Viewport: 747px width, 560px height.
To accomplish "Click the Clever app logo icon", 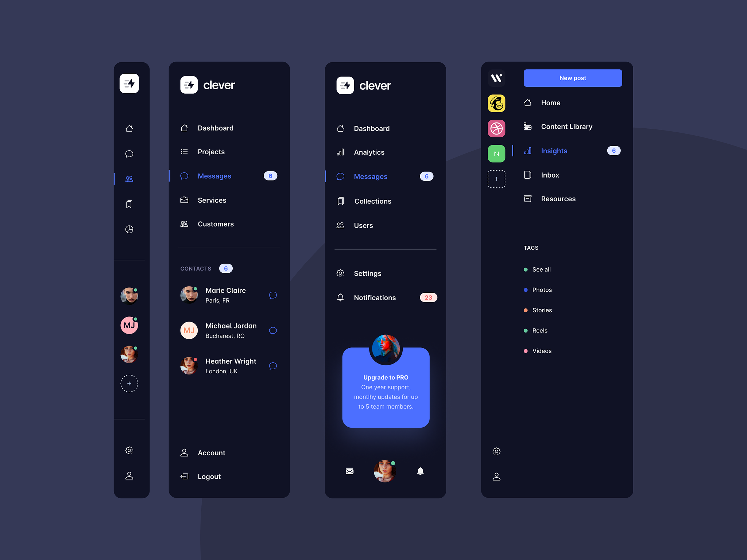I will point(189,85).
